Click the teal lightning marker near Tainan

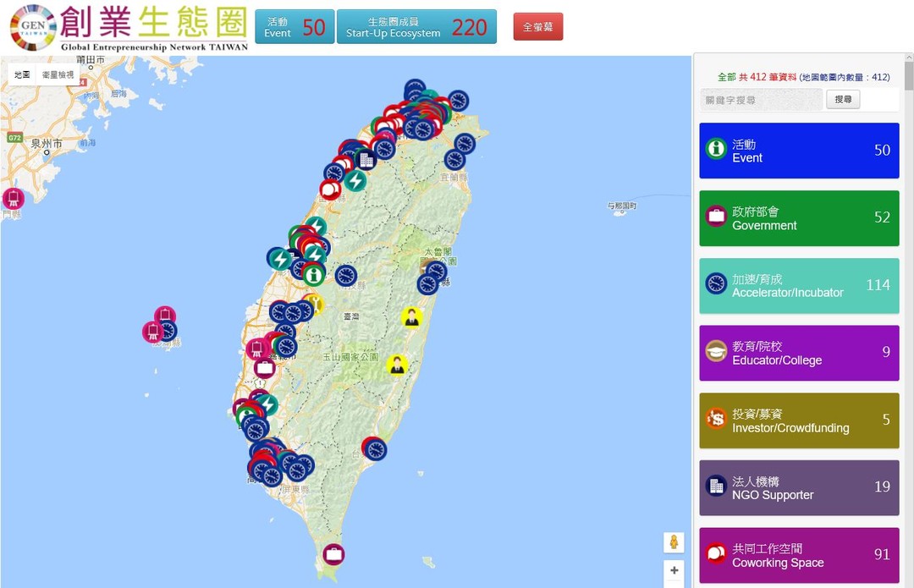click(267, 404)
